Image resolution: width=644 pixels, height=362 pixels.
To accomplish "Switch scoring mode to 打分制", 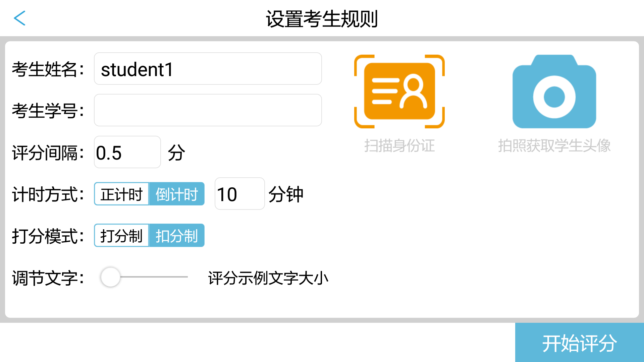I will pos(121,235).
